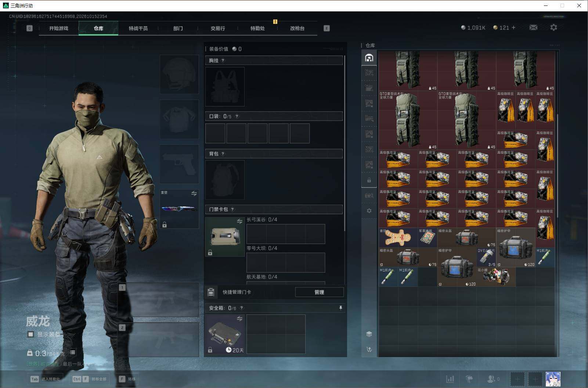Open the settings gear in top bar
The height and width of the screenshot is (388, 588).
click(553, 28)
